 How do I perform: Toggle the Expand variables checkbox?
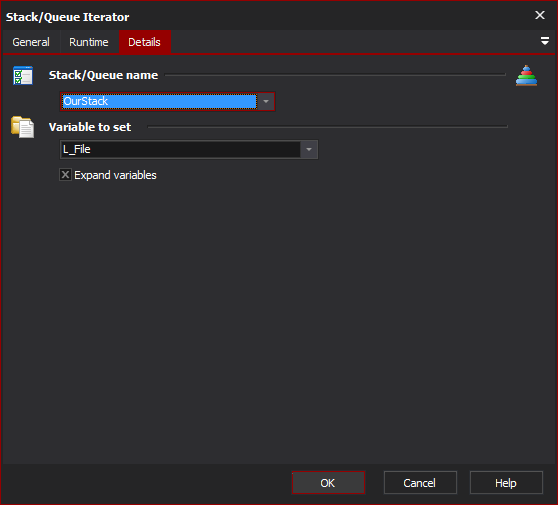(65, 175)
